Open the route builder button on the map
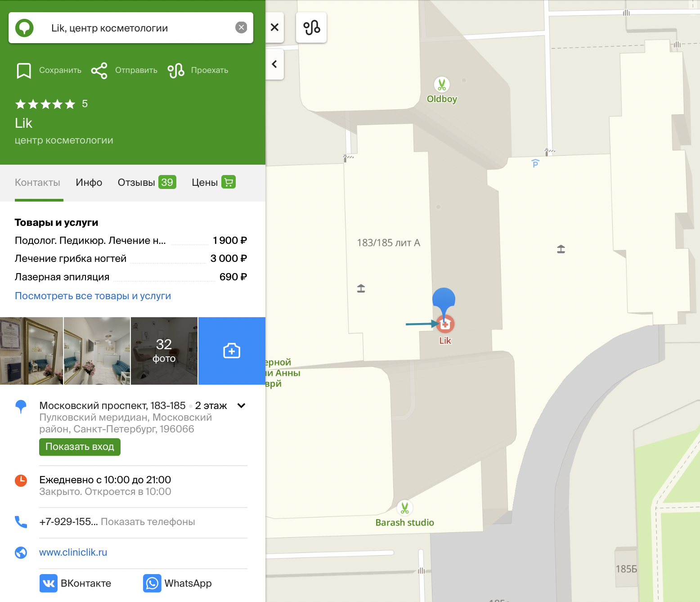 pos(311,27)
